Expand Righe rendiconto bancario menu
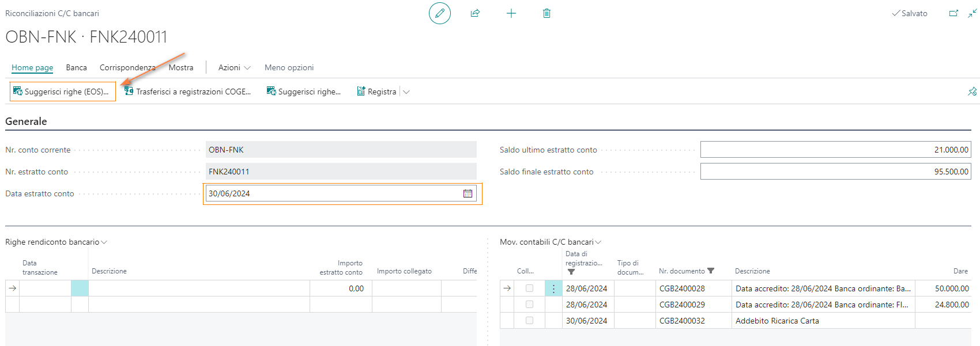980x346 pixels. coord(56,242)
